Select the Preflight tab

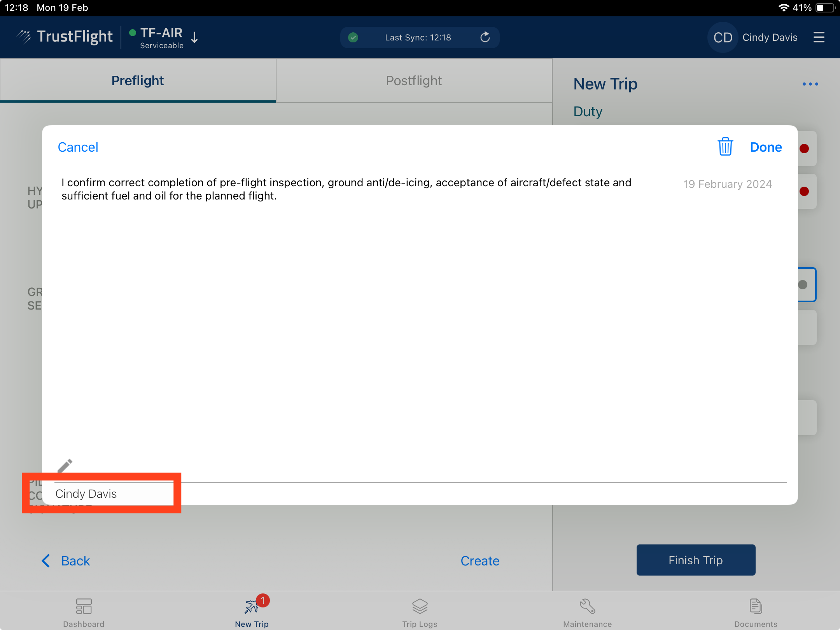click(138, 80)
